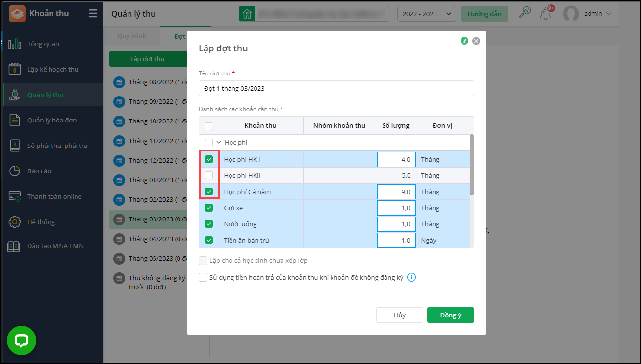
Task: Click the Khoản thu app logo
Action: click(17, 14)
